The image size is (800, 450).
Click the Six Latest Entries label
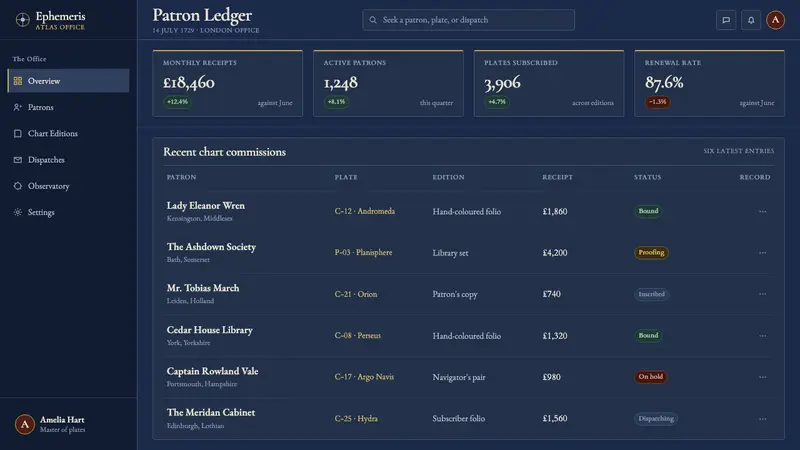(x=738, y=151)
